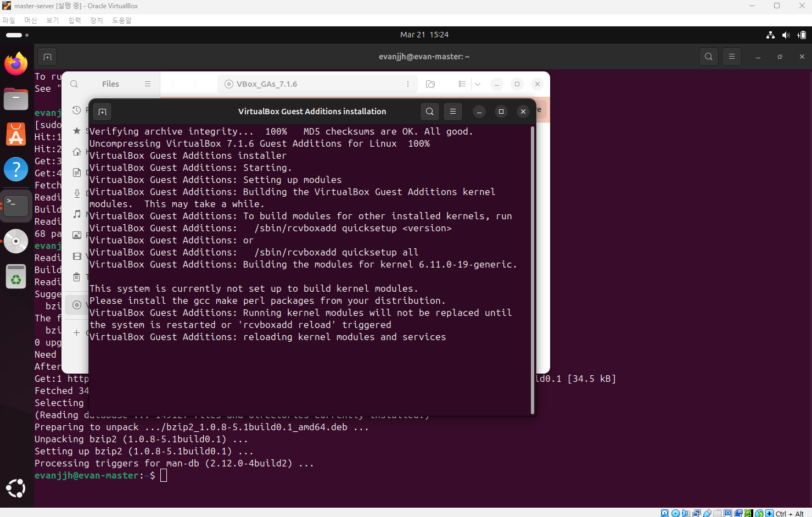Select the mounted VBox disc in Files sidebar

pyautogui.click(x=77, y=305)
